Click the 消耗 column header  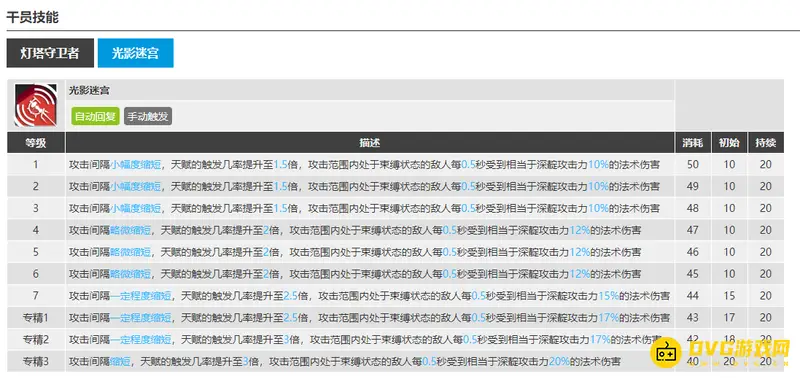(692, 143)
